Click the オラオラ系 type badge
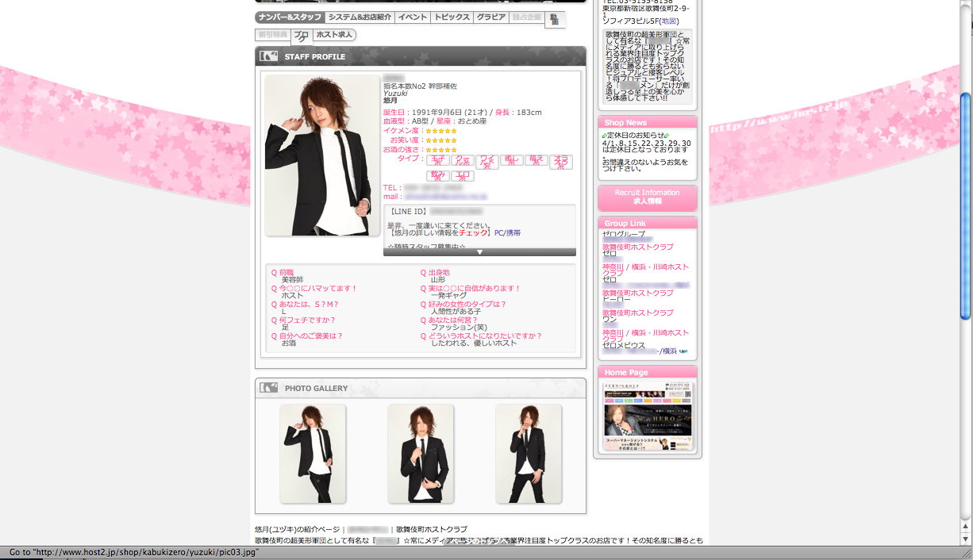Image resolution: width=973 pixels, height=560 pixels. tap(560, 161)
